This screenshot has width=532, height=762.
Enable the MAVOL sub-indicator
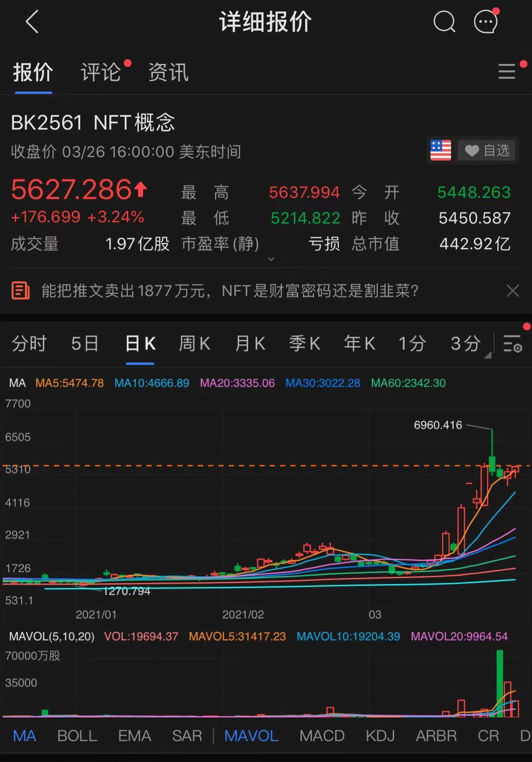click(251, 736)
